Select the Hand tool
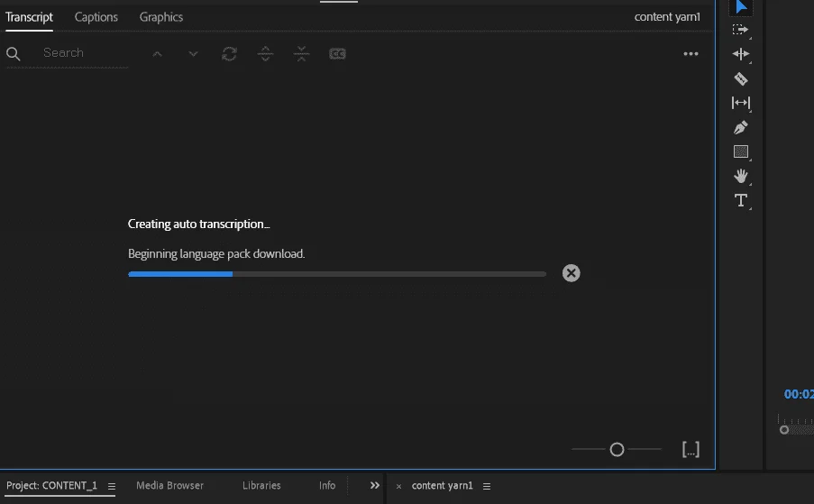This screenshot has width=814, height=504. point(741,176)
